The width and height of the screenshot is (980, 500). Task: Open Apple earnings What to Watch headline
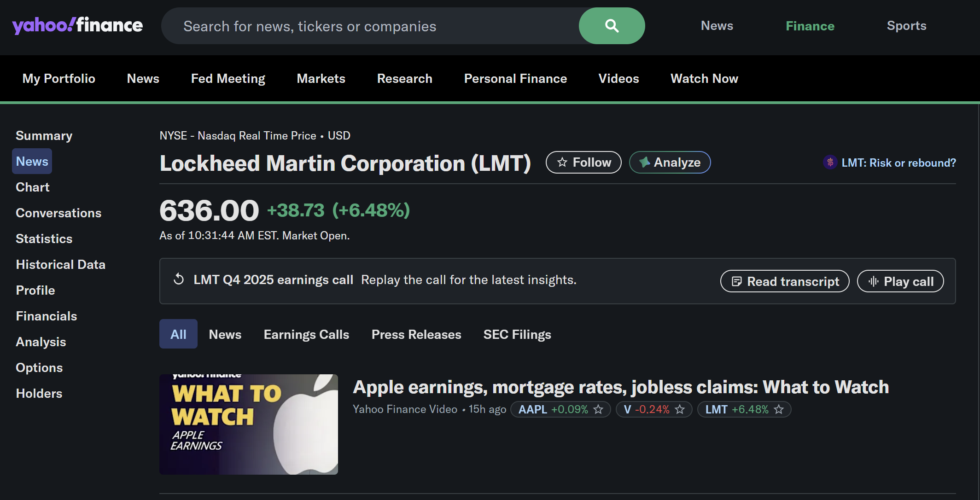click(620, 387)
